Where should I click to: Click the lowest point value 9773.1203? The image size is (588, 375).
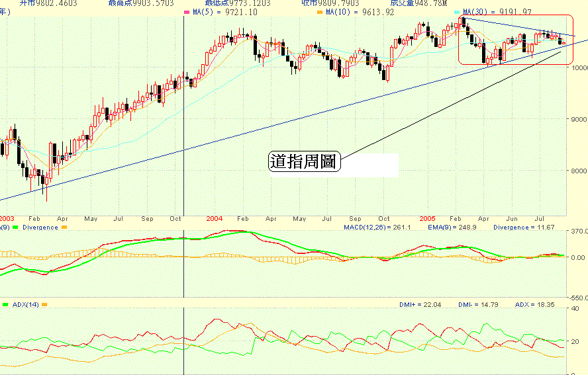(x=250, y=3)
